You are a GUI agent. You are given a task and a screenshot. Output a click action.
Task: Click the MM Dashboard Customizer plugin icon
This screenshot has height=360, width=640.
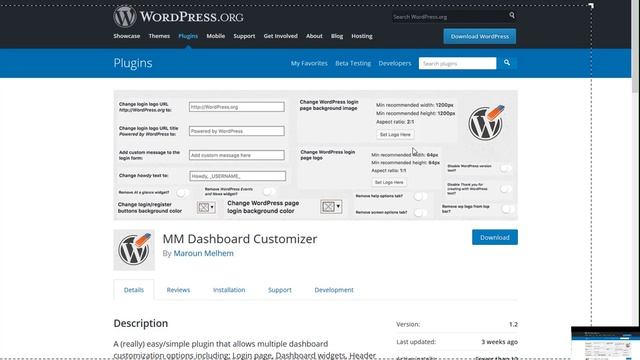click(134, 250)
